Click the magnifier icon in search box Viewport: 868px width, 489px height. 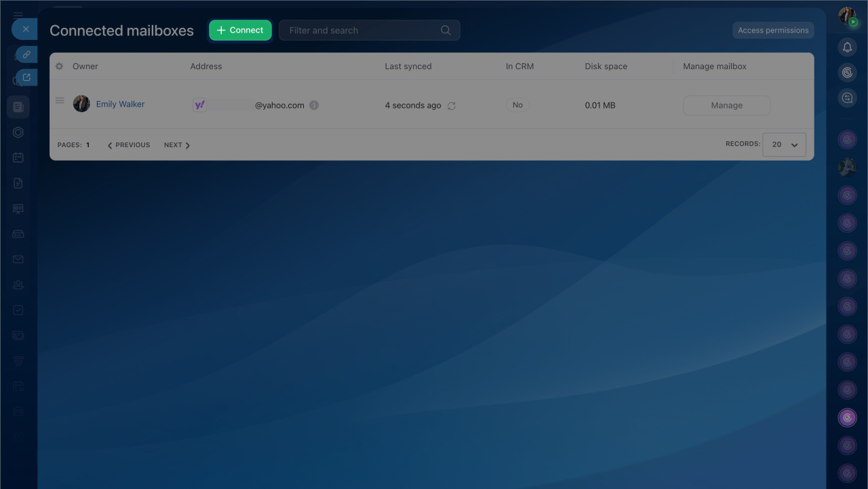tap(446, 31)
